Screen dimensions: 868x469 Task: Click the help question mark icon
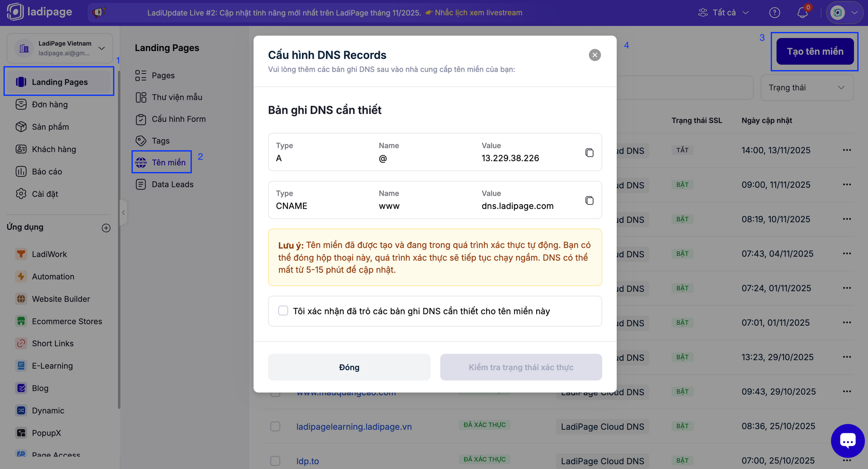(x=774, y=13)
